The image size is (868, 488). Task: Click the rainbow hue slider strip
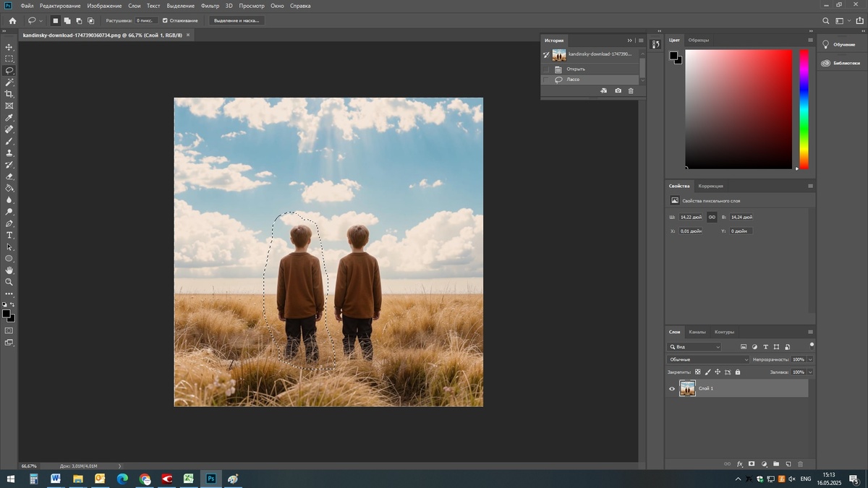point(804,108)
